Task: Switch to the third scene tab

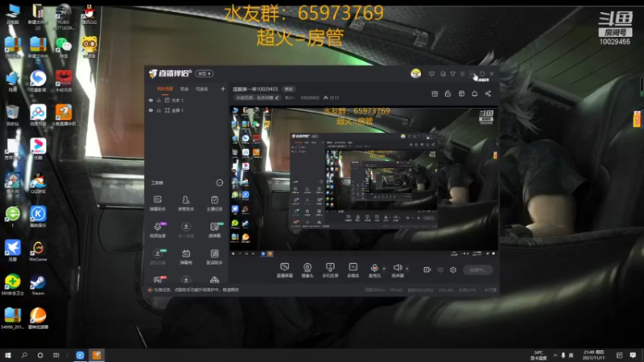Action: [202, 88]
